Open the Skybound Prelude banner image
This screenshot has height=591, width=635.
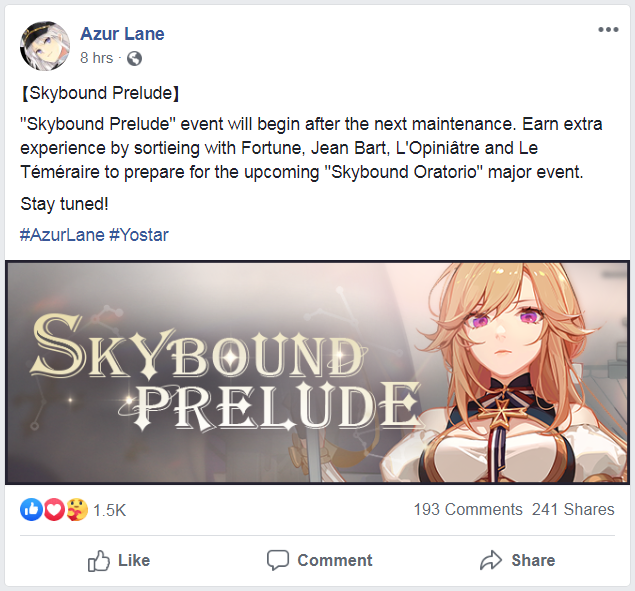(318, 372)
